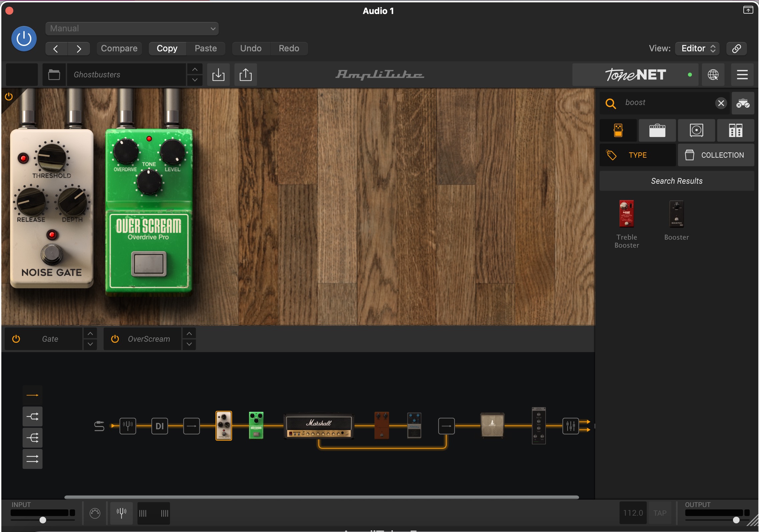Click the link chain icon
759x532 pixels.
pos(736,49)
